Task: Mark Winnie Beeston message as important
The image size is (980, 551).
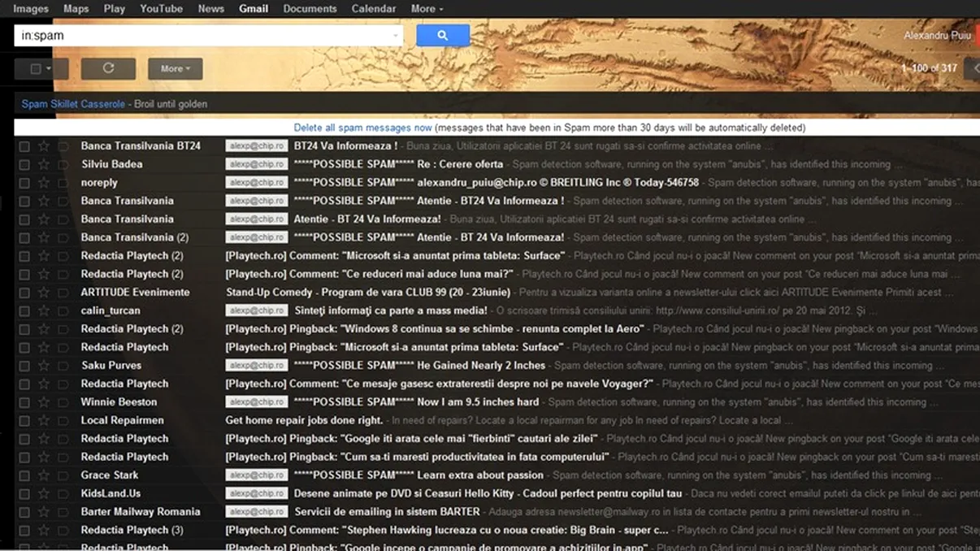Action: point(63,402)
